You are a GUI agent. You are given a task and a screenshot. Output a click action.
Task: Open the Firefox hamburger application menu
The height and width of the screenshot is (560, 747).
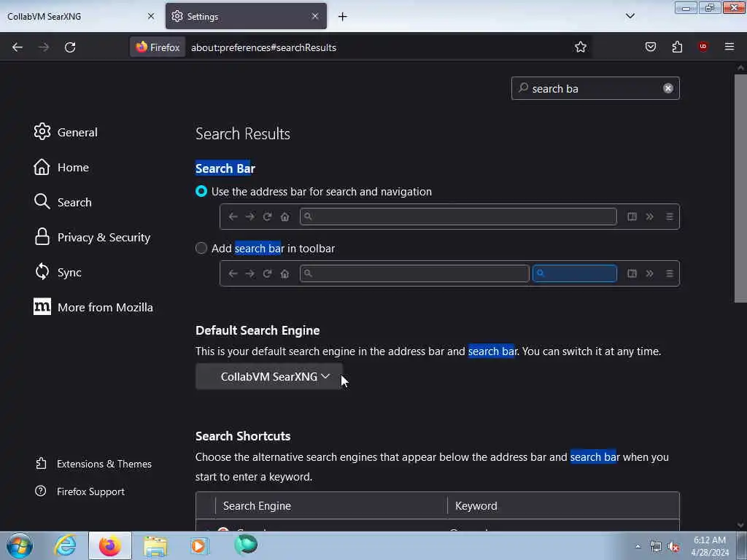[x=729, y=47]
